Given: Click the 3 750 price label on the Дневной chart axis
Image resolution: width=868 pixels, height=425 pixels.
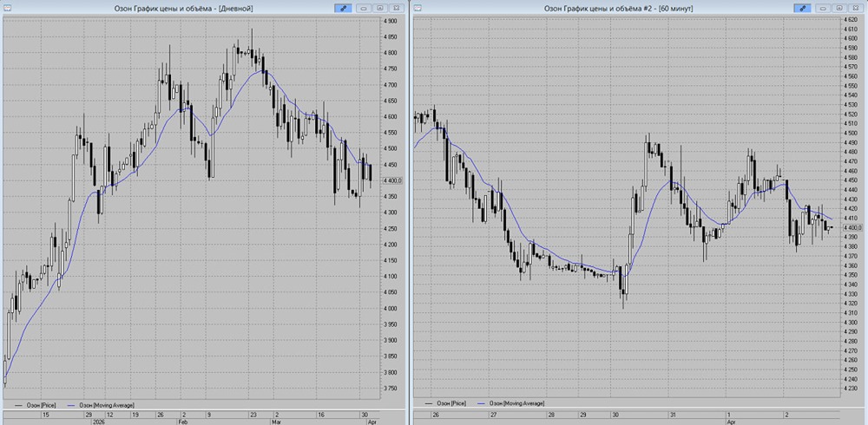Looking at the screenshot, I should pos(391,388).
